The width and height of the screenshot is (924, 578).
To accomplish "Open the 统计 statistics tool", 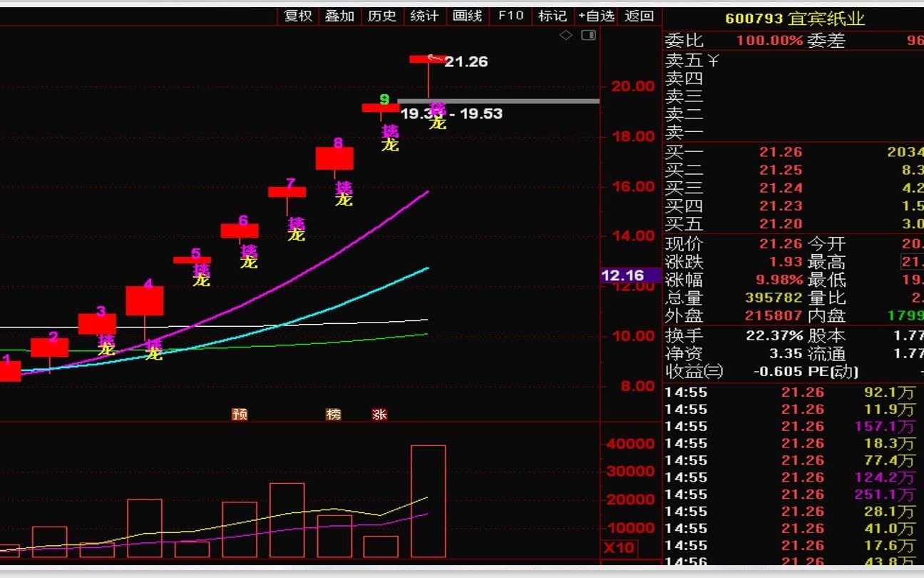I will click(x=425, y=16).
